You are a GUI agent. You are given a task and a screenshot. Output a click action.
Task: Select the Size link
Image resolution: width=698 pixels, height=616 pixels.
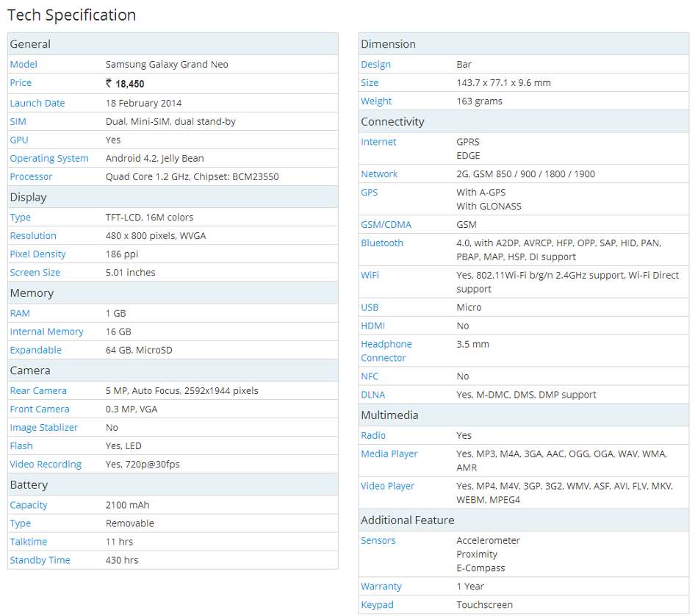click(370, 83)
